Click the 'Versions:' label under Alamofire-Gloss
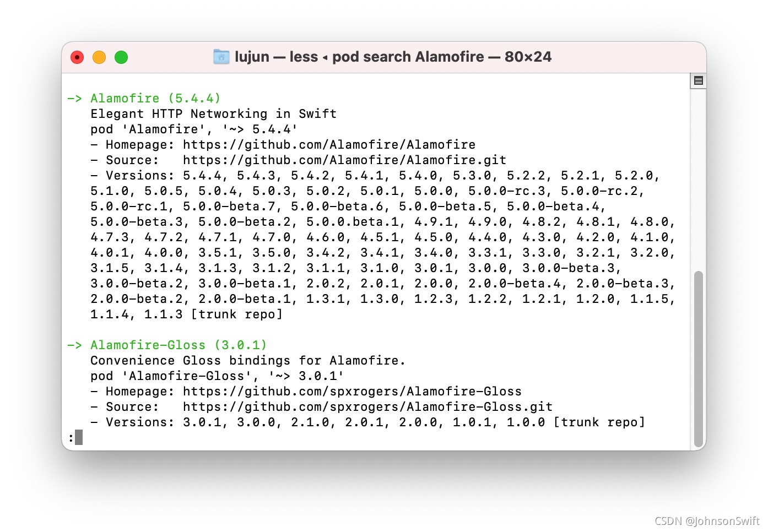The width and height of the screenshot is (768, 532). click(x=140, y=422)
